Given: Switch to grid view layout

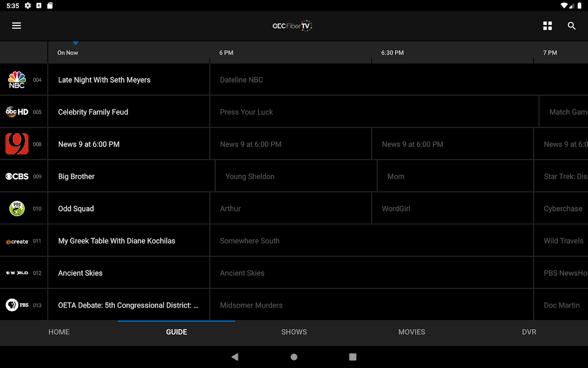Looking at the screenshot, I should 548,26.
